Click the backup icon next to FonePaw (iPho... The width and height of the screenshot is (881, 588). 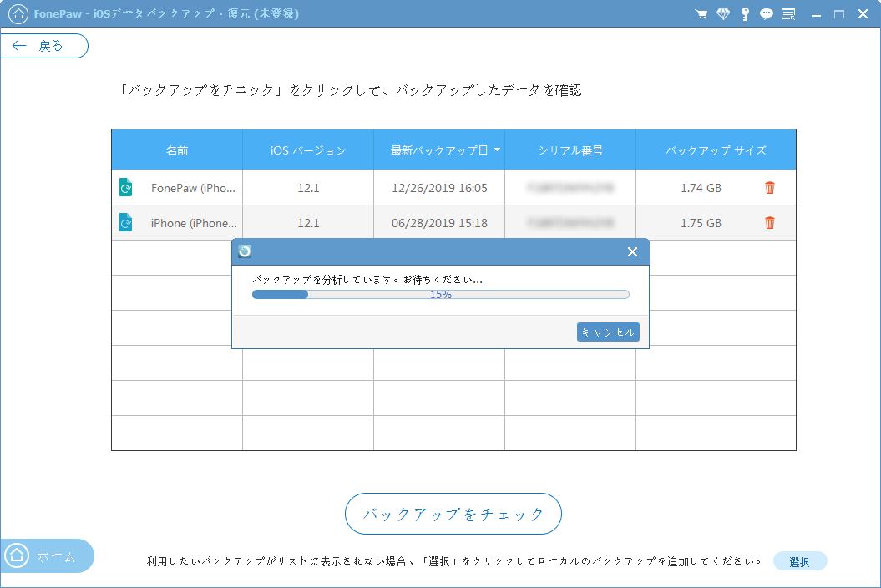click(x=126, y=187)
